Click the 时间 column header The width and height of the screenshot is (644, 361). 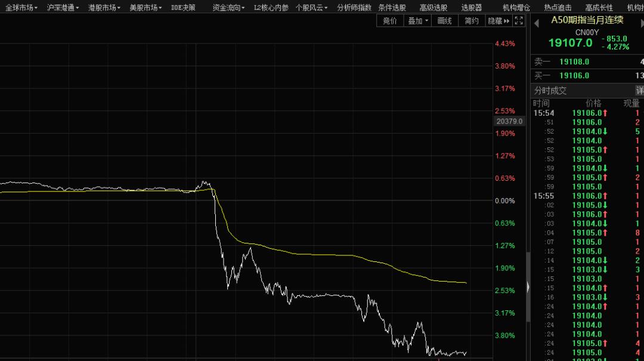click(541, 103)
